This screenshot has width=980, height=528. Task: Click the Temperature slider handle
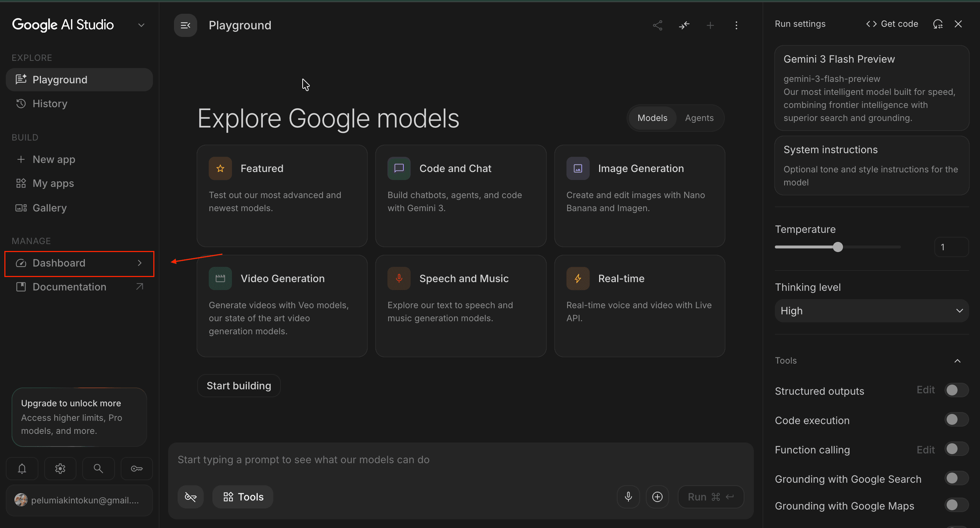click(x=837, y=247)
